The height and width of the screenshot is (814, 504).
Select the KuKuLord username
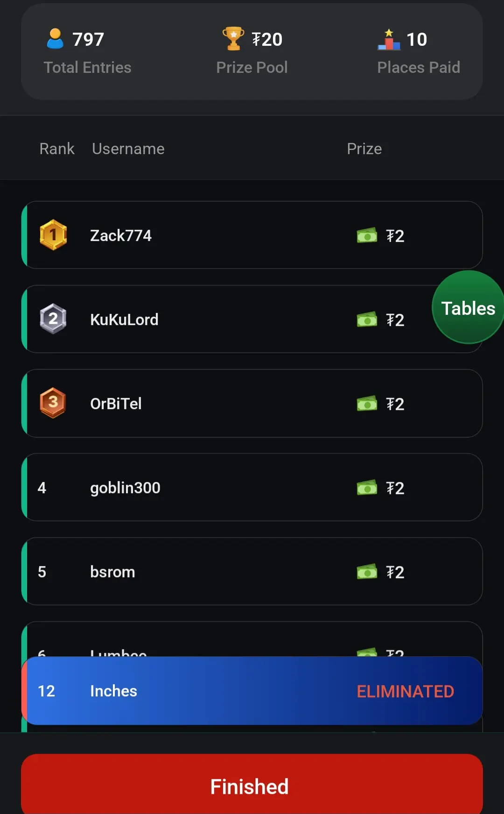(x=124, y=319)
